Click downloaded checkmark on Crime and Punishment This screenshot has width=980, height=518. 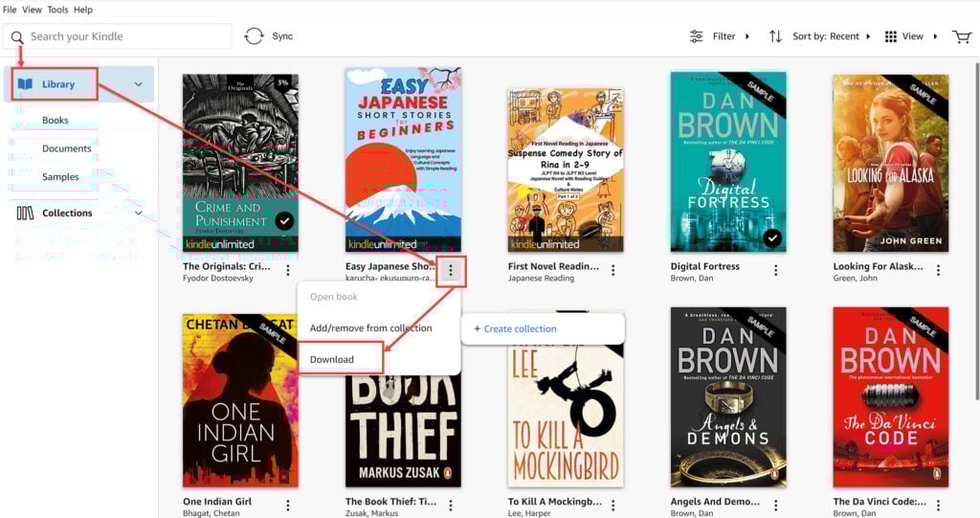tap(284, 221)
